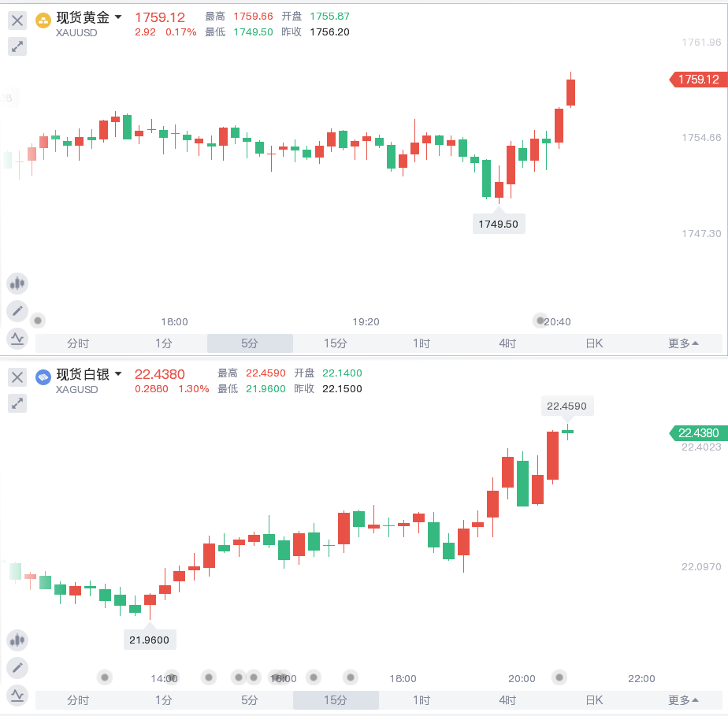Select 分时 view on silver chart
This screenshot has width=728, height=716.
point(78,700)
